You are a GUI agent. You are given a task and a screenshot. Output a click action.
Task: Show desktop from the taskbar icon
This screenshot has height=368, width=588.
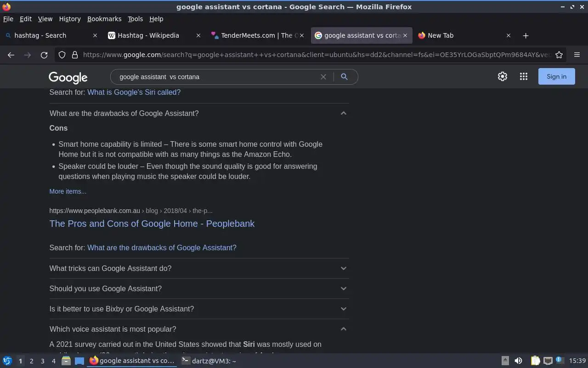79,361
